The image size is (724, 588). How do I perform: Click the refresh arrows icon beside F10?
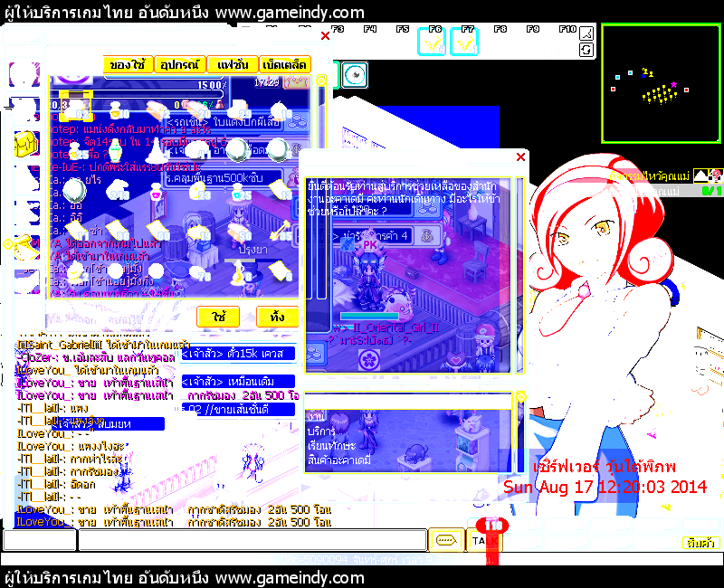(586, 50)
